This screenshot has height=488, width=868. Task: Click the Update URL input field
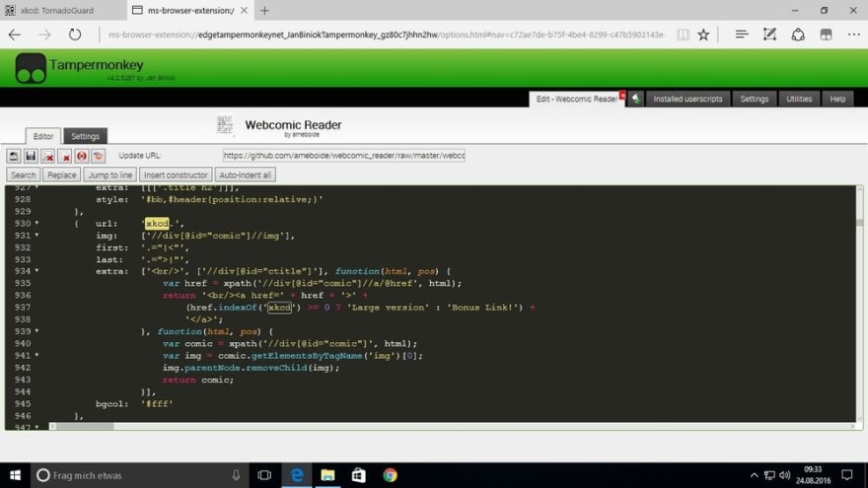point(344,156)
